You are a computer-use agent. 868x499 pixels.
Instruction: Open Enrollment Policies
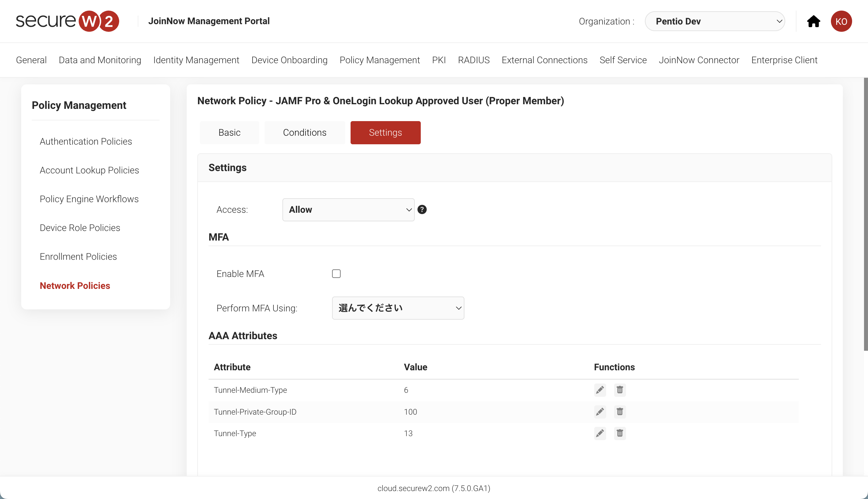coord(78,256)
